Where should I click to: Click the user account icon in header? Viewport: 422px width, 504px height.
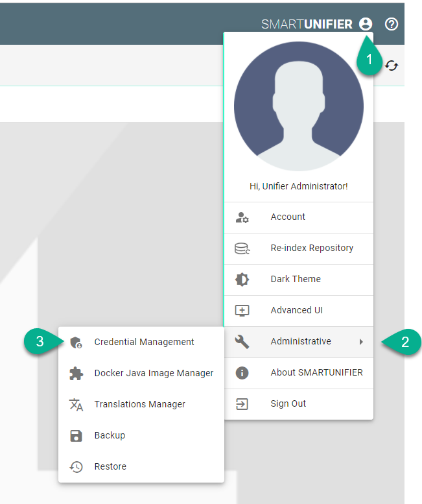point(366,25)
